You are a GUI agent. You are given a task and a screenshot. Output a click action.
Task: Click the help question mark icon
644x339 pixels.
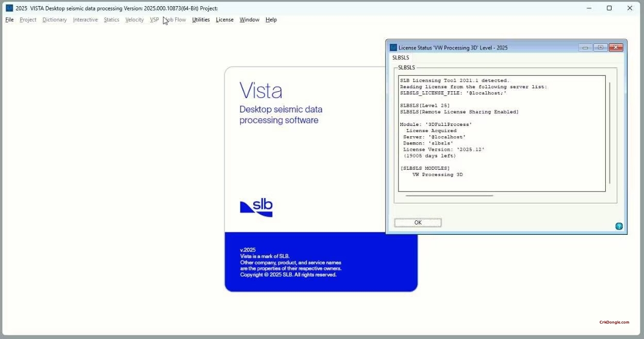pyautogui.click(x=618, y=226)
